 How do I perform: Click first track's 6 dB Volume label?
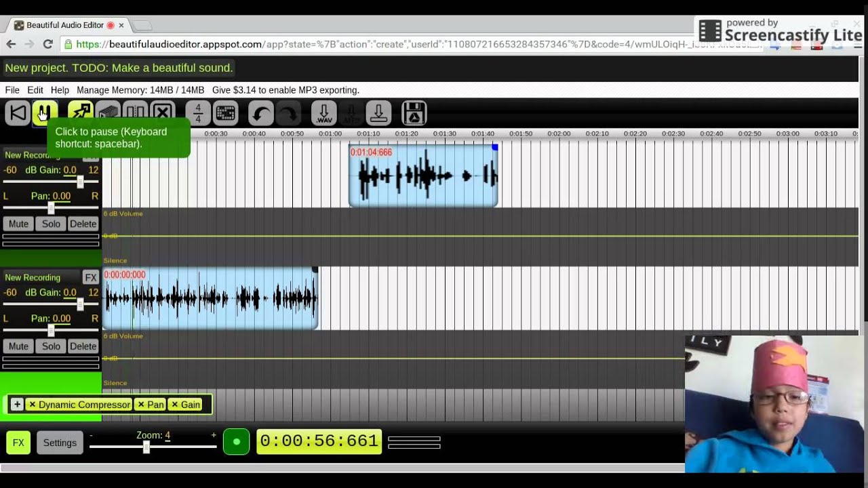(x=123, y=213)
